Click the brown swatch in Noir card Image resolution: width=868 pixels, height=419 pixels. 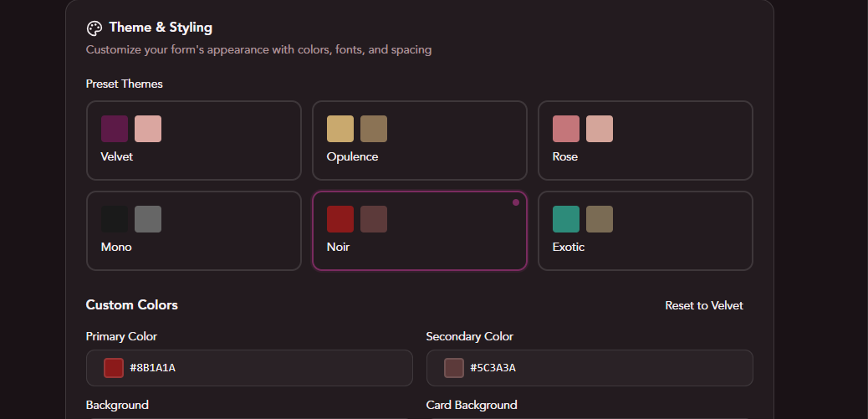[374, 219]
